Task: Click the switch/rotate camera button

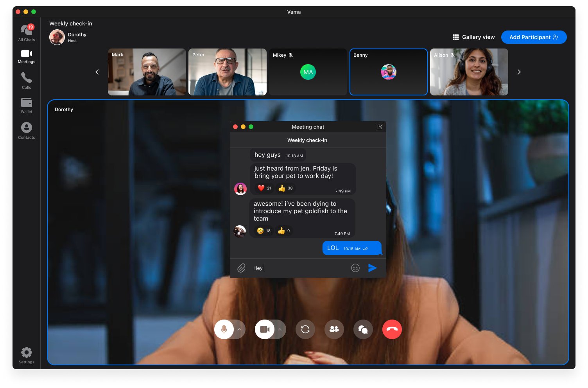Action: (x=305, y=329)
